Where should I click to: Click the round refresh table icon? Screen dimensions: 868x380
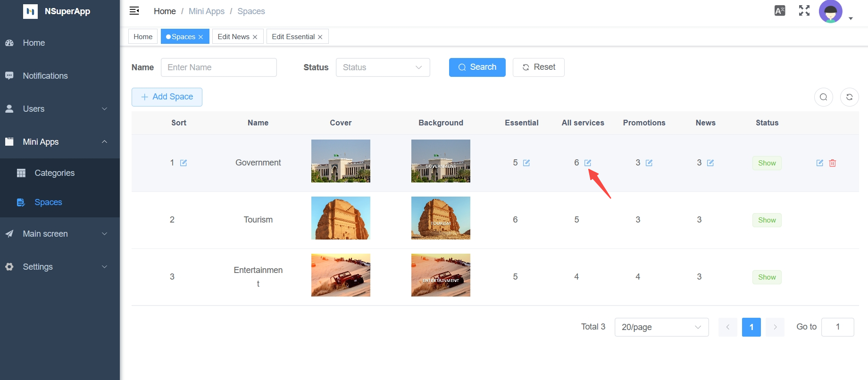point(849,97)
